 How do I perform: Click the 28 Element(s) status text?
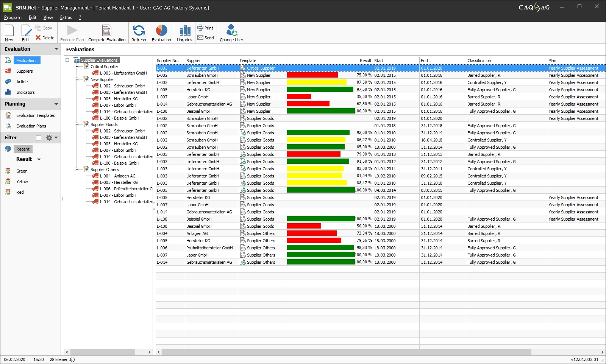coord(62,359)
